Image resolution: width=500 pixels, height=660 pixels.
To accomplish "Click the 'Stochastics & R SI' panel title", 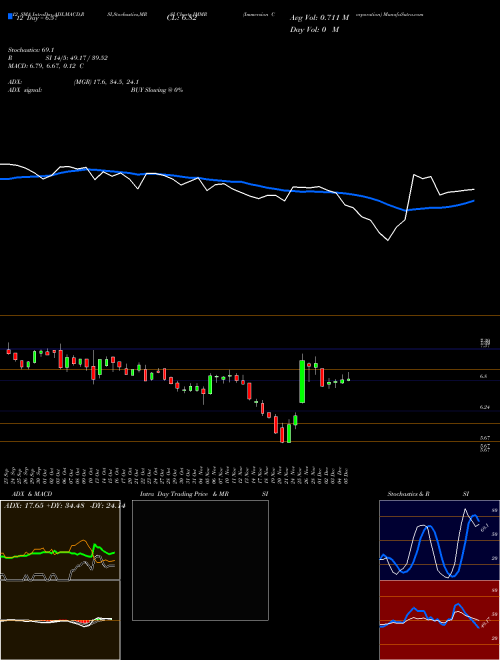I will coord(428,494).
